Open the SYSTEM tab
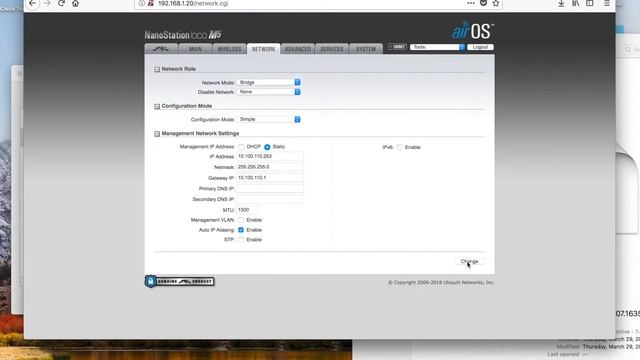 tap(366, 49)
